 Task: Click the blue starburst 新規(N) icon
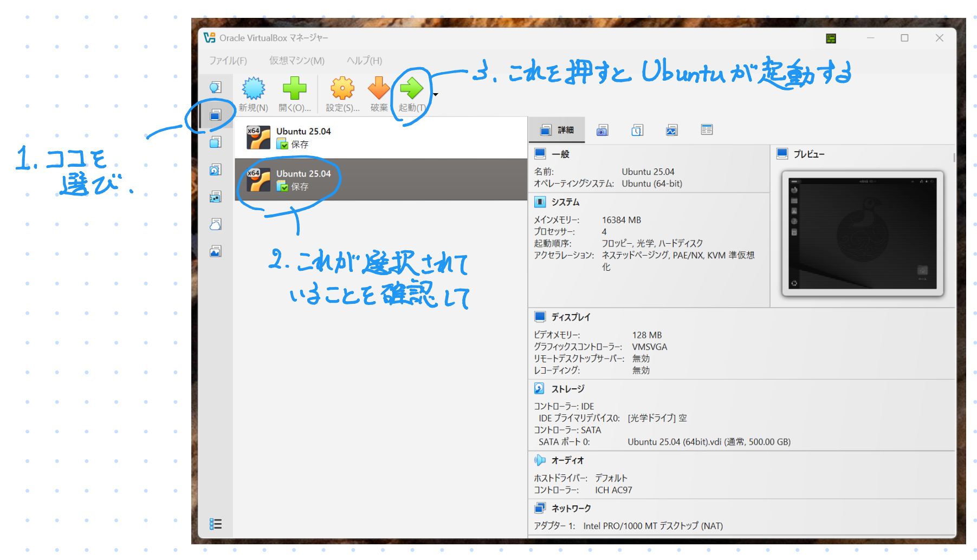253,89
